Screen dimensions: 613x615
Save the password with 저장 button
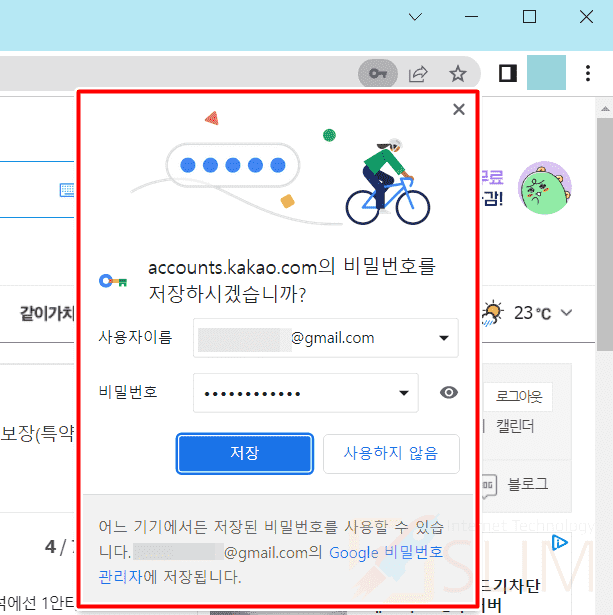coord(245,453)
